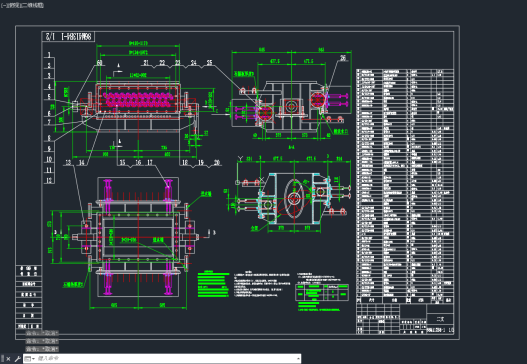Select balloon number 26 in drawing
Image resolution: width=527 pixels, height=364 pixels.
point(343,58)
